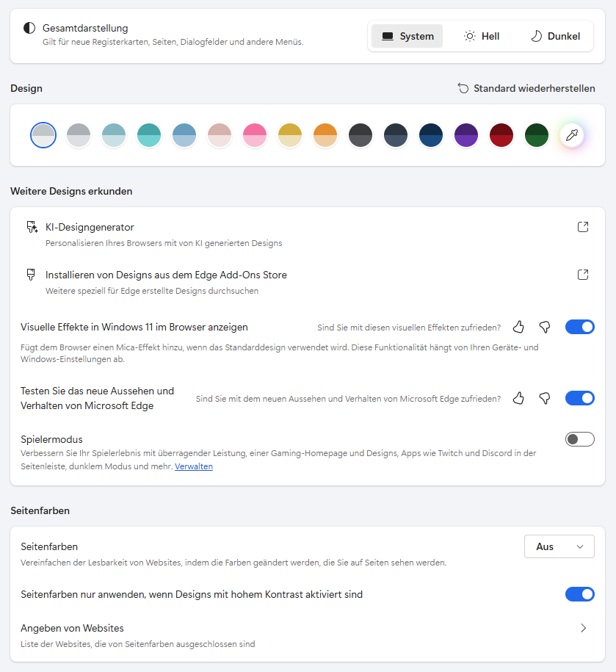Give thumbs up for visual effects
Image resolution: width=616 pixels, height=672 pixels.
pyautogui.click(x=518, y=327)
